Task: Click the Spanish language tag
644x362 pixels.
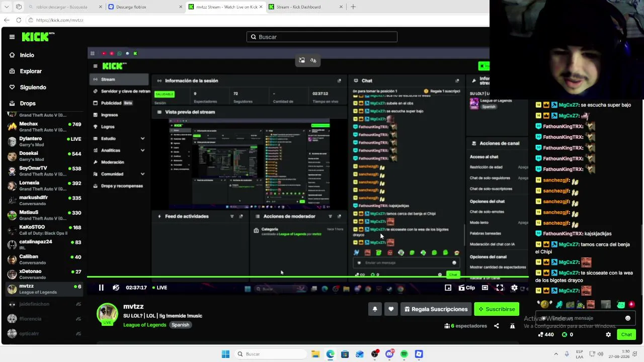Action: pos(180,325)
